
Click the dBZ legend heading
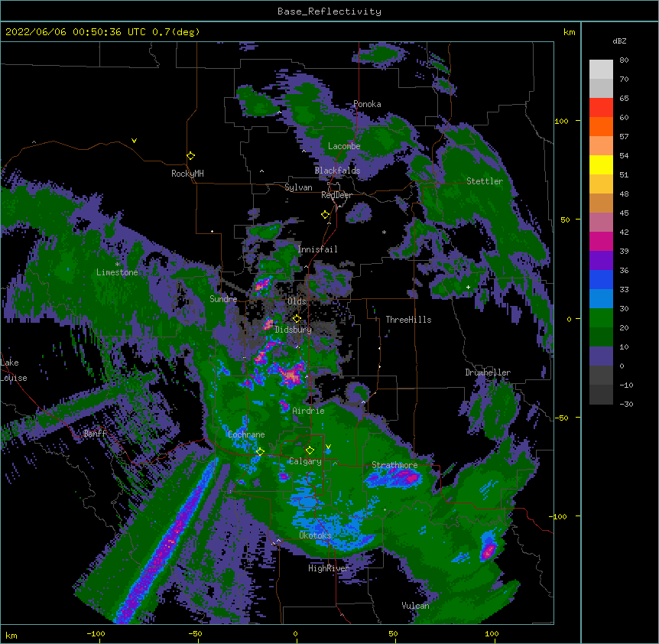coord(619,41)
